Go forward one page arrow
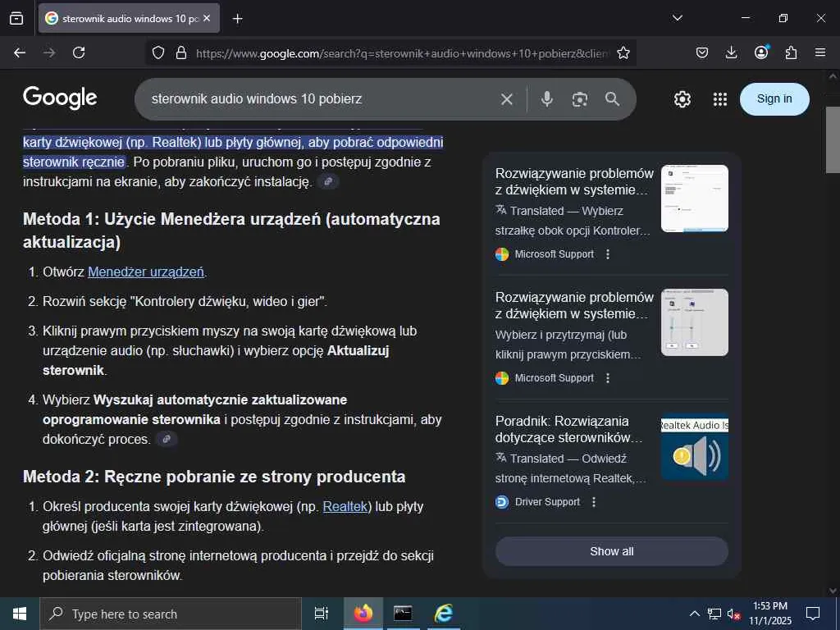Image resolution: width=840 pixels, height=630 pixels. (49, 52)
